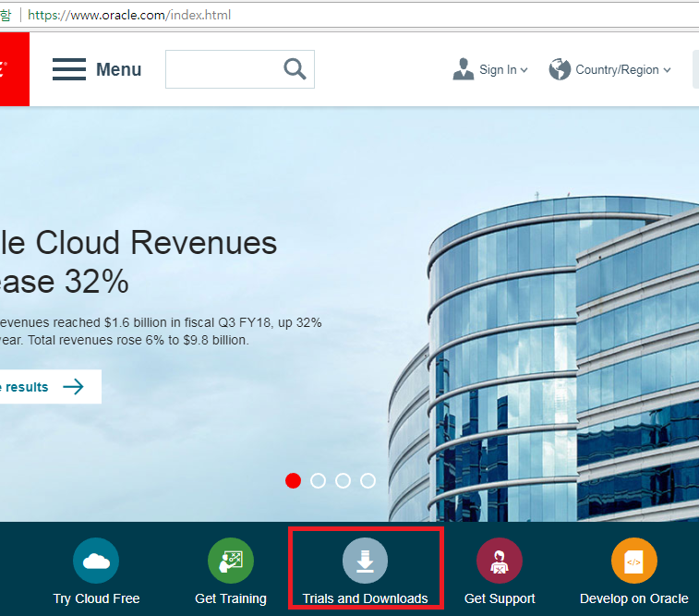Click the Try Cloud Free cloud icon
This screenshot has height=616, width=699.
[x=96, y=561]
